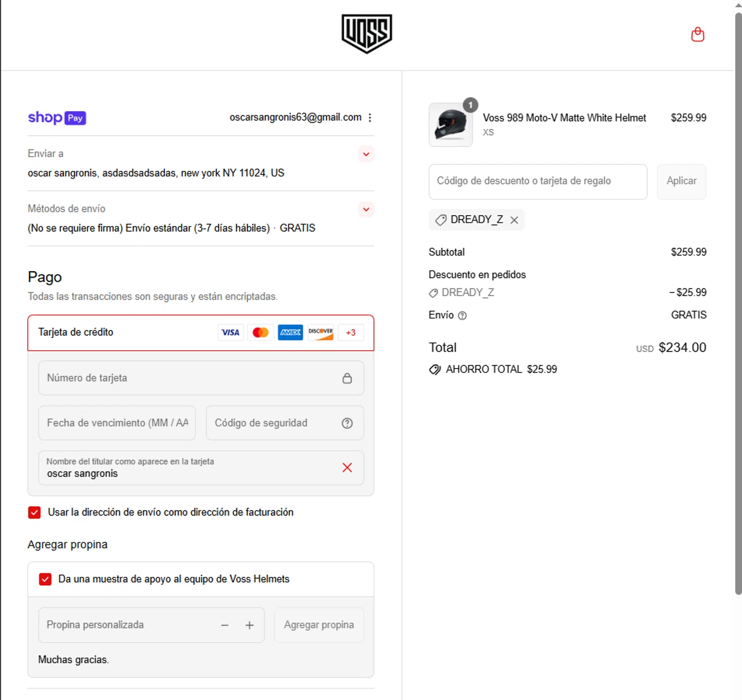The height and width of the screenshot is (700, 742).
Task: Click the Subtotal $259.99 value
Action: click(689, 252)
